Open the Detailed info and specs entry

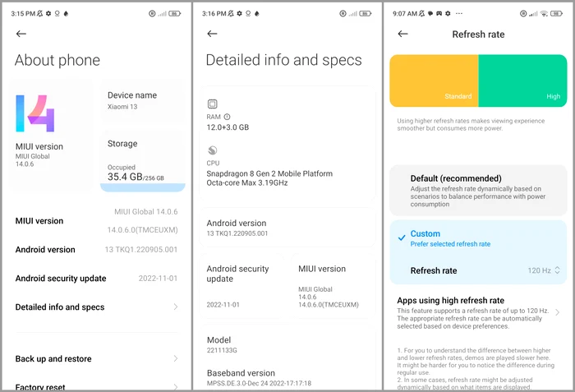click(x=96, y=307)
